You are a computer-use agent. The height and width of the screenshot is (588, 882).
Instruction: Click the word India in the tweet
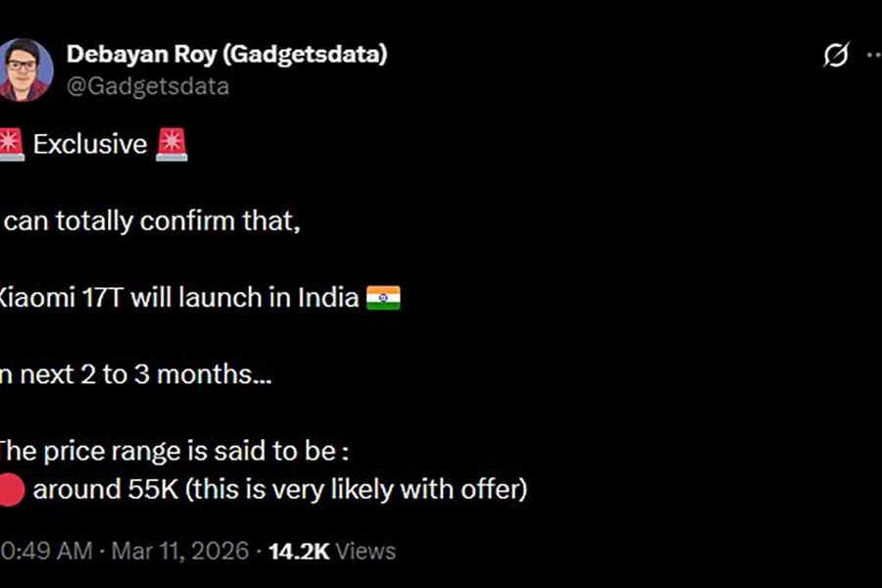[x=327, y=298]
